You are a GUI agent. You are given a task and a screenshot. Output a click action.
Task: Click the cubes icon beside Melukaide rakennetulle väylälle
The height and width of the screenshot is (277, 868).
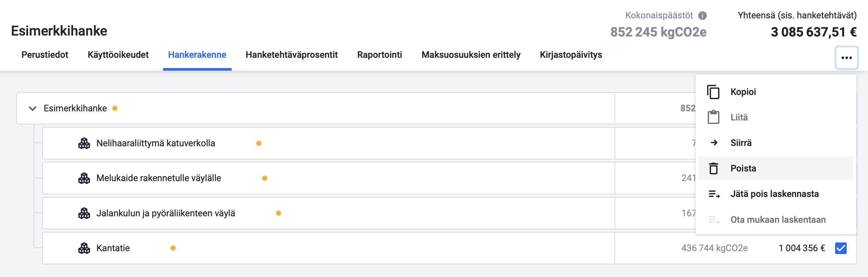(84, 178)
